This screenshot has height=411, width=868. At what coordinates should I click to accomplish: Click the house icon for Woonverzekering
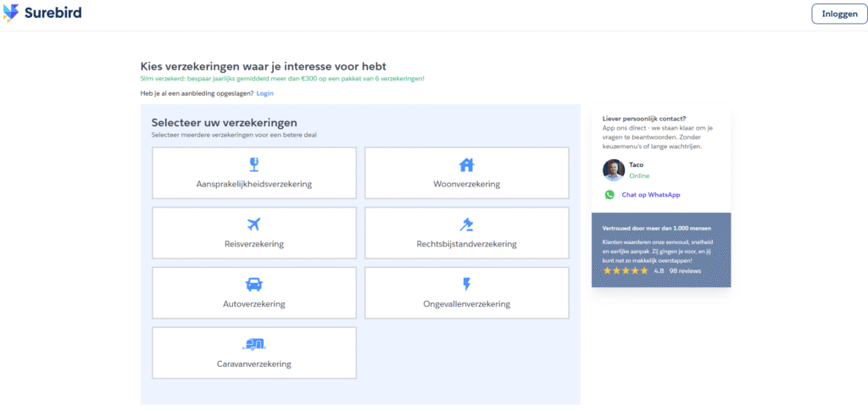click(x=466, y=164)
